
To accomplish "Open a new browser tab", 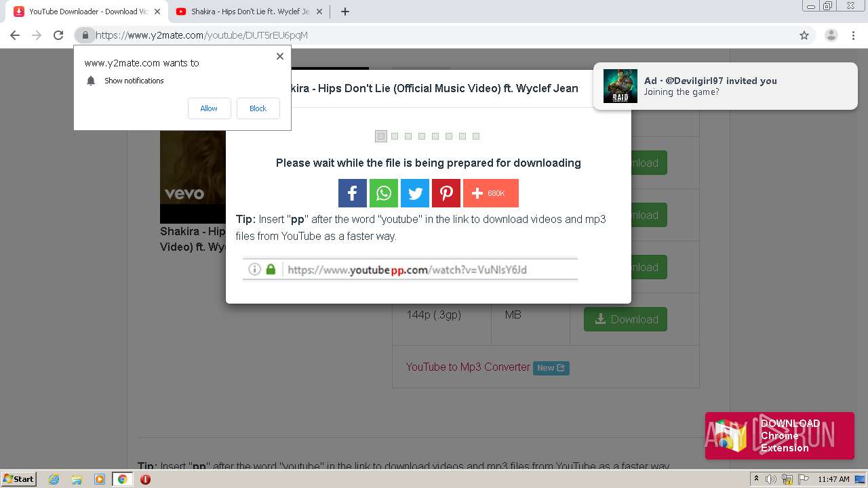I will 344,12.
